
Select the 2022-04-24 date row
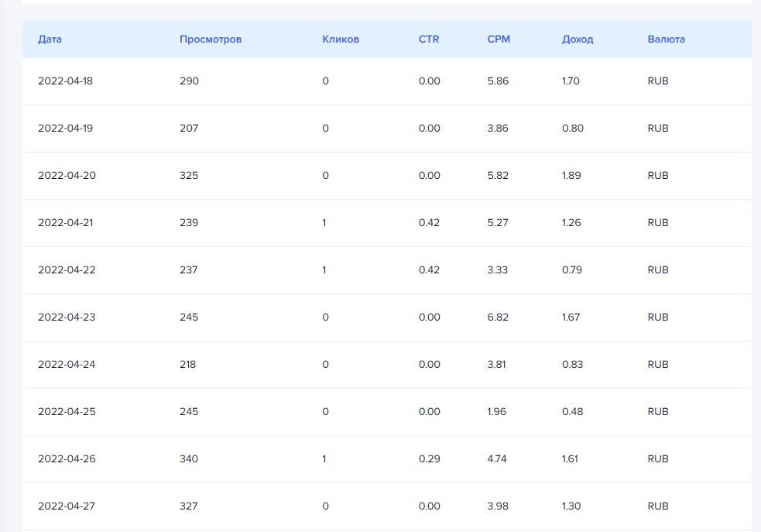point(67,364)
